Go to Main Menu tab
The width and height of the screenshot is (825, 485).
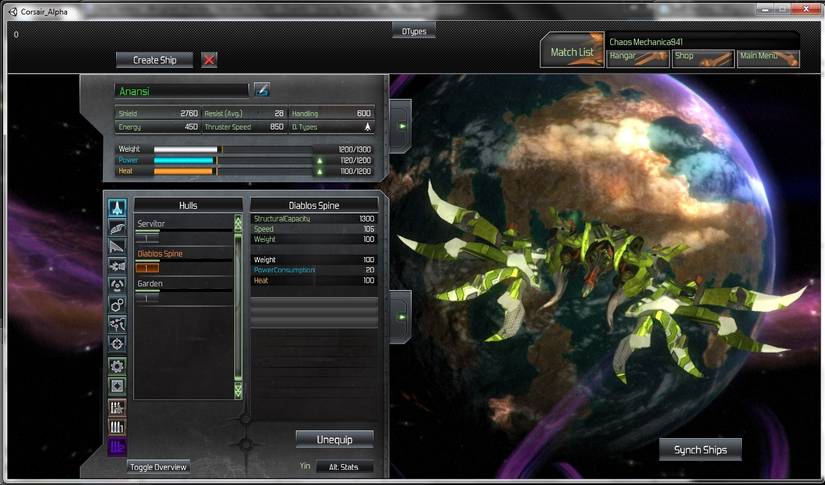pos(768,58)
